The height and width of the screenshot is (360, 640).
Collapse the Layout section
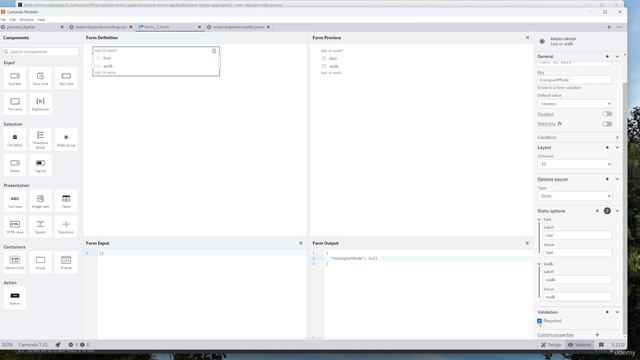click(617, 147)
